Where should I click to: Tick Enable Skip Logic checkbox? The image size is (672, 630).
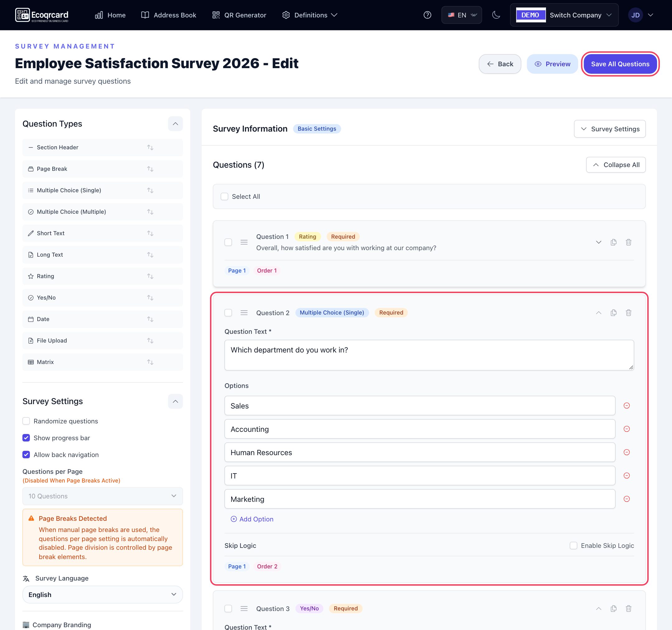[573, 545]
